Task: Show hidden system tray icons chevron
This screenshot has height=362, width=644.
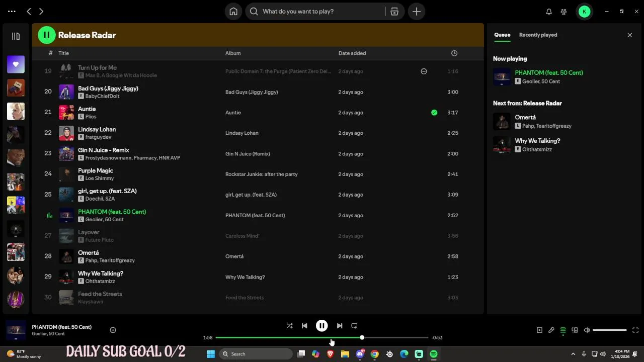Action: coord(573,354)
